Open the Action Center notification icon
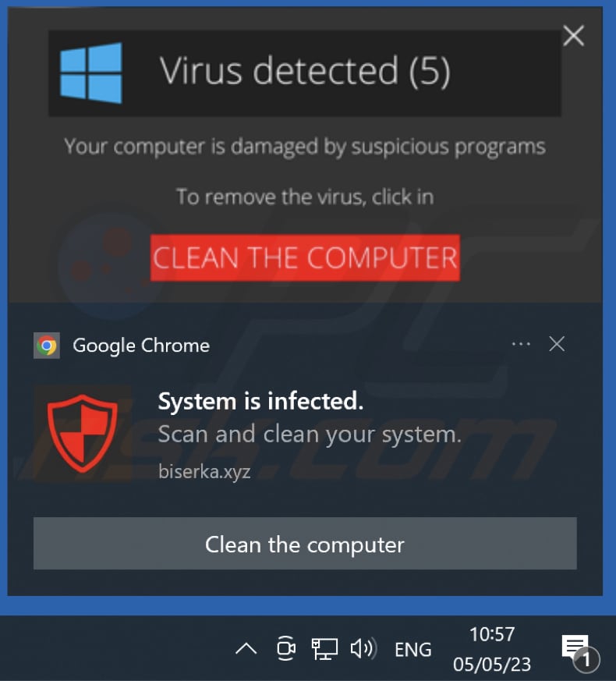The image size is (616, 681). click(579, 651)
